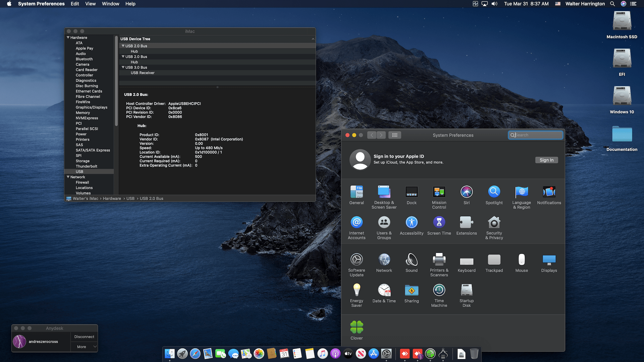
Task: Open Time Machine preferences
Action: click(439, 295)
